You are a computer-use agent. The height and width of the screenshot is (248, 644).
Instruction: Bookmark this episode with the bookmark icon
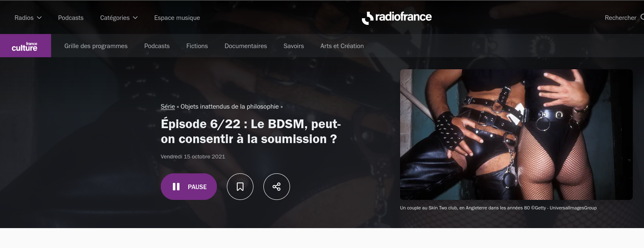pyautogui.click(x=240, y=187)
